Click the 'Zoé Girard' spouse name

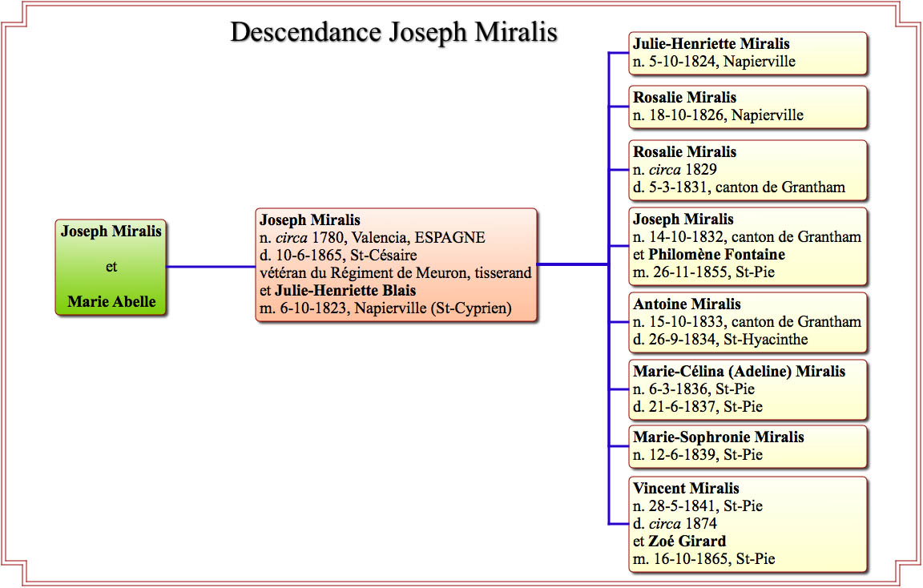(x=687, y=542)
